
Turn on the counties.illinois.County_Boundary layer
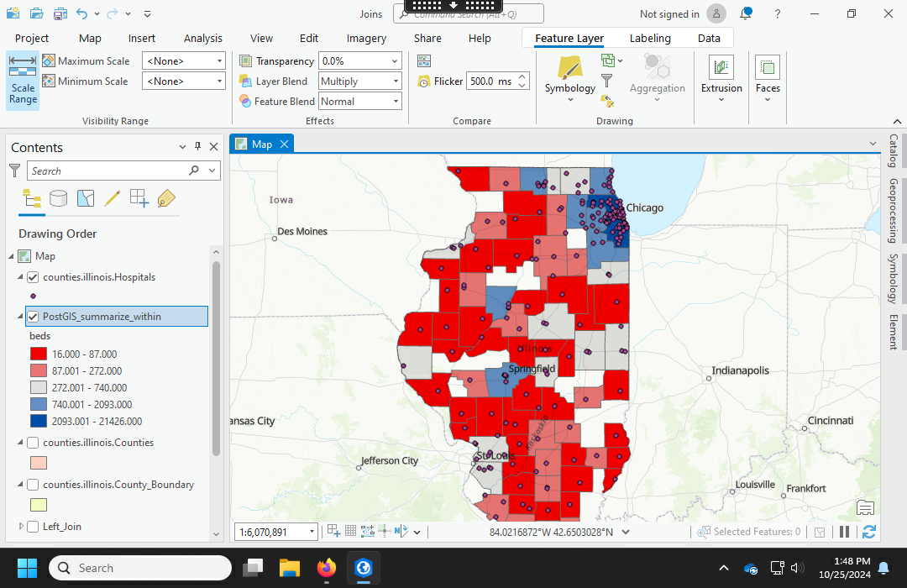[x=33, y=485]
